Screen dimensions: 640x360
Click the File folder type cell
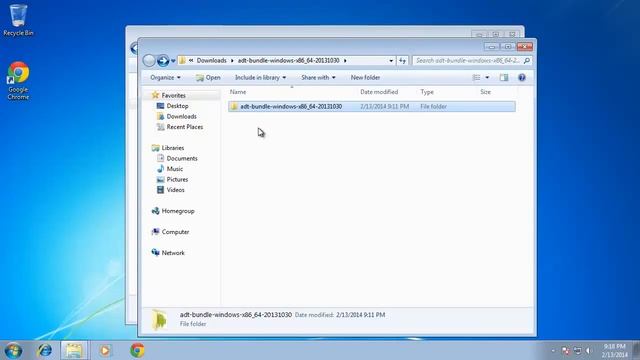[x=433, y=107]
